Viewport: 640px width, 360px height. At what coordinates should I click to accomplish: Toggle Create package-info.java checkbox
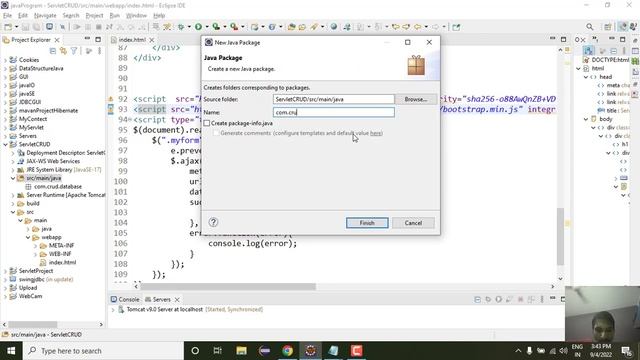207,123
